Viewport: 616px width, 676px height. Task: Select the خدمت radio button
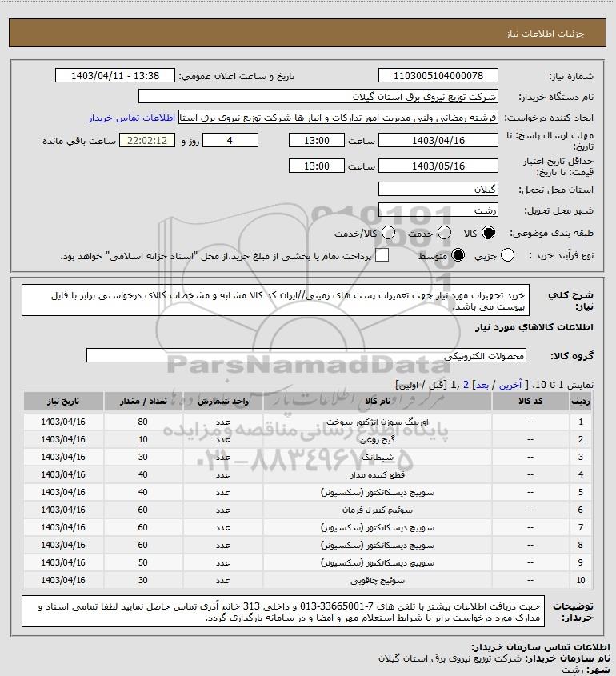[x=444, y=234]
